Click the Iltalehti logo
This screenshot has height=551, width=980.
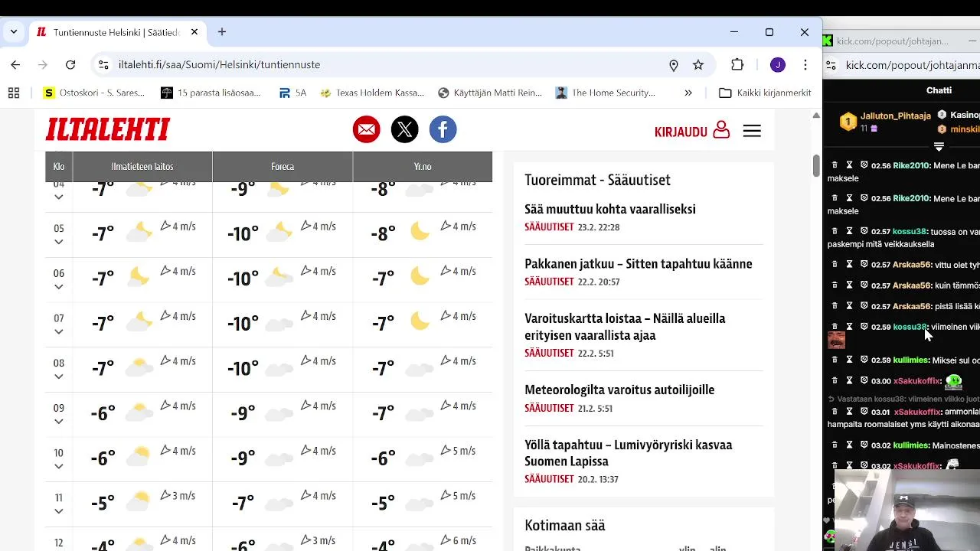coord(108,129)
